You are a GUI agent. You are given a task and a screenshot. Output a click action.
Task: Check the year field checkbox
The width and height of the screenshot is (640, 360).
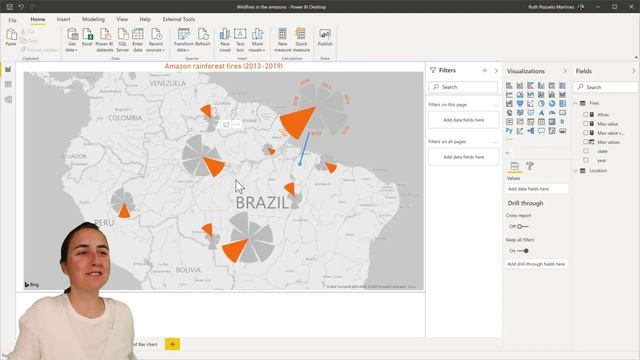(x=586, y=160)
